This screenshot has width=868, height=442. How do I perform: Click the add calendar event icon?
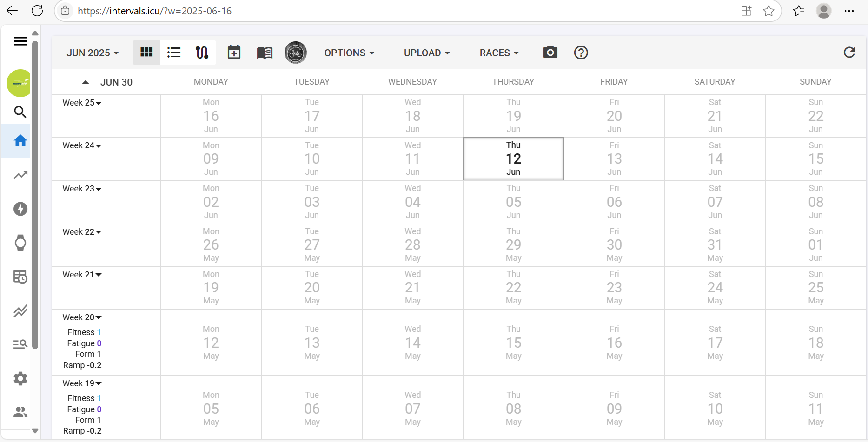click(x=234, y=53)
